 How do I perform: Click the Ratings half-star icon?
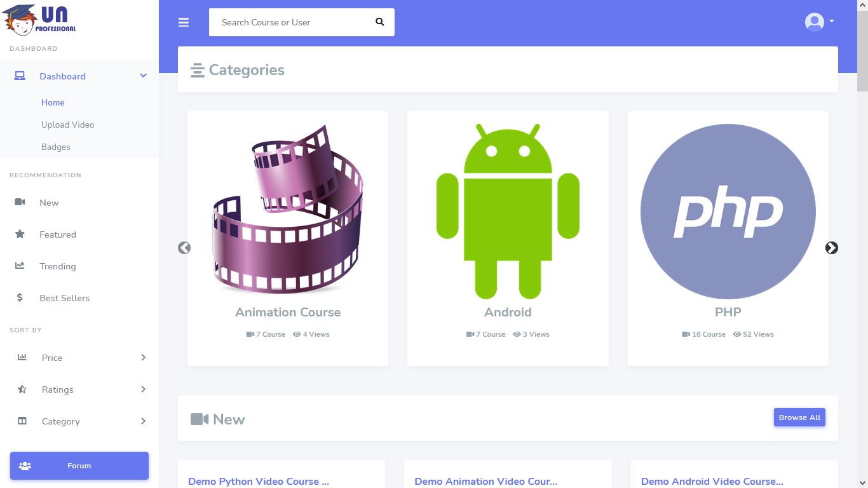coord(22,389)
